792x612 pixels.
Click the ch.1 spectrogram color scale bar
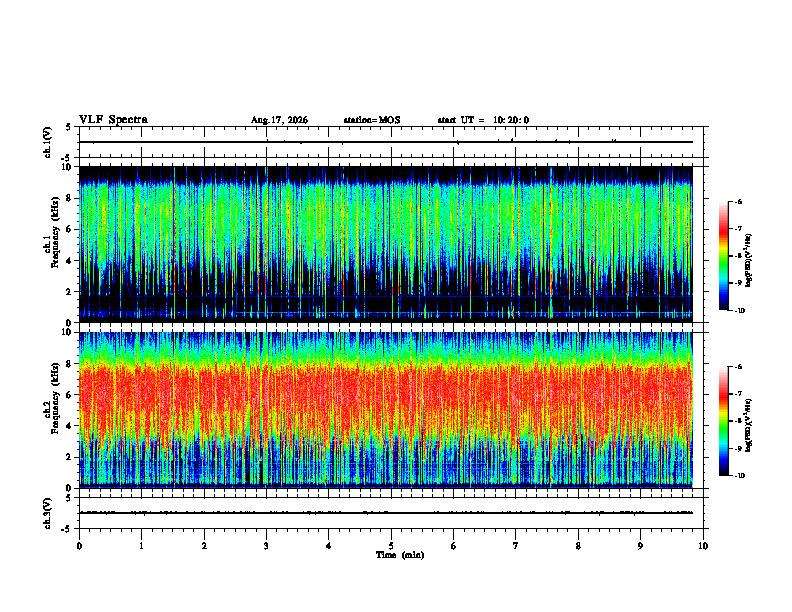tap(724, 256)
